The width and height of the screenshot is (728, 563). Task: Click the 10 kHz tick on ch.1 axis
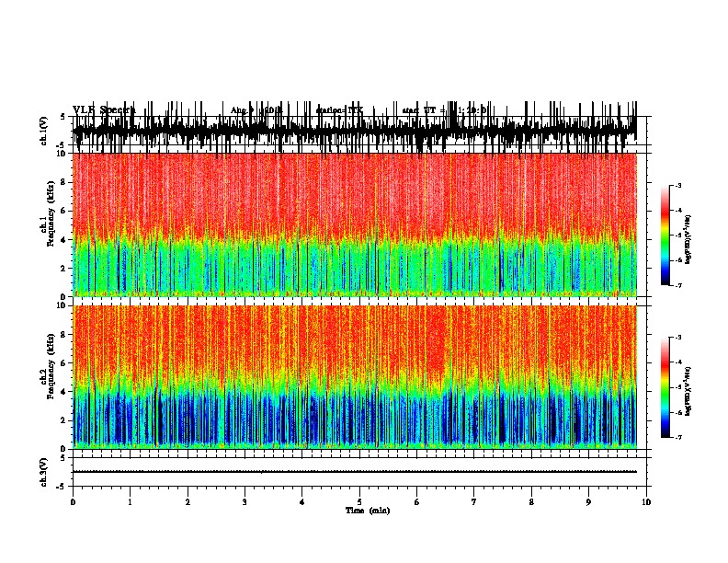[x=62, y=154]
